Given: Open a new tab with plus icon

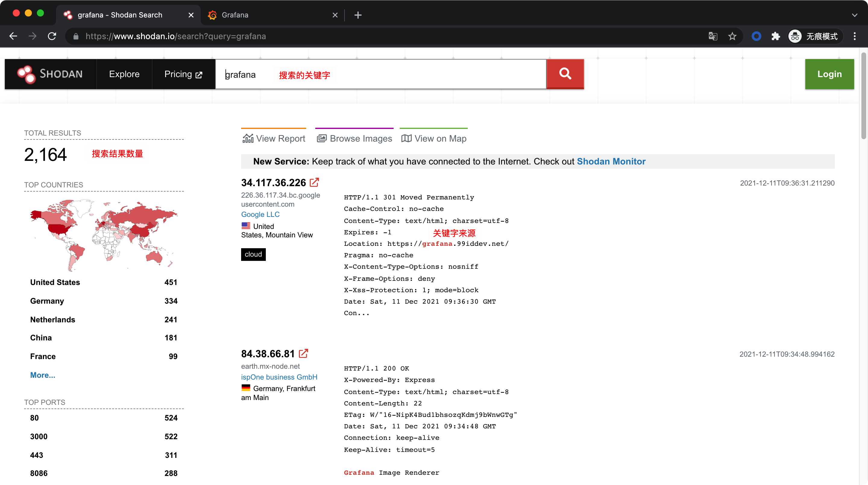Looking at the screenshot, I should tap(358, 15).
